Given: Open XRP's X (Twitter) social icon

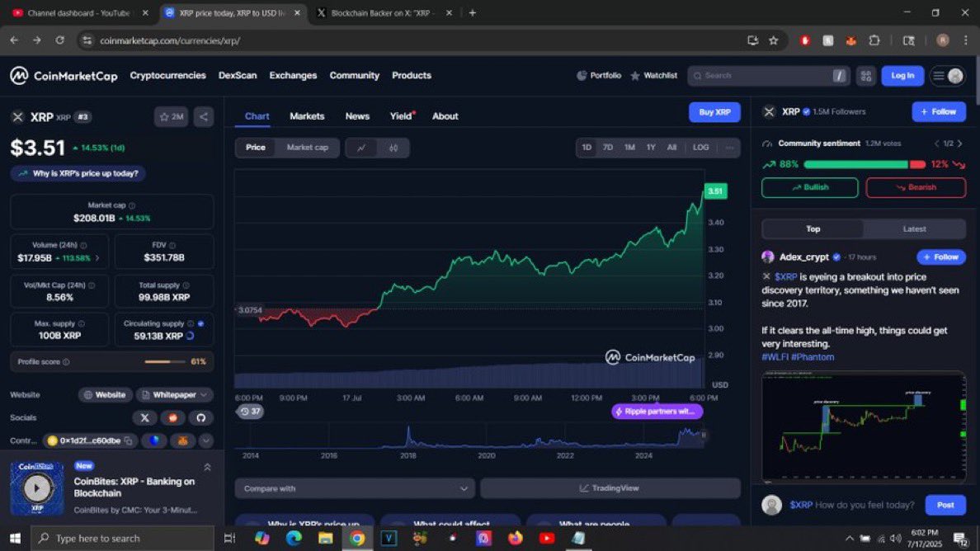Looking at the screenshot, I should coord(144,417).
